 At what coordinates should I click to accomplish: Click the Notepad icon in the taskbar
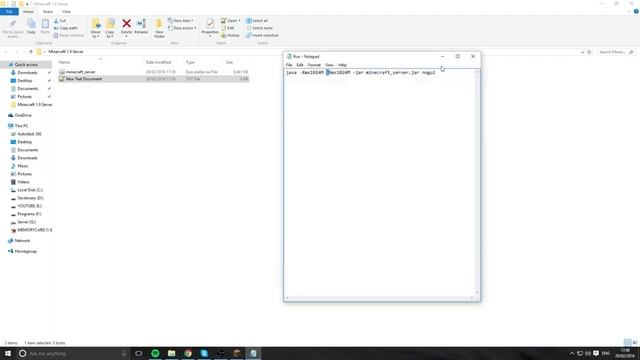253,353
